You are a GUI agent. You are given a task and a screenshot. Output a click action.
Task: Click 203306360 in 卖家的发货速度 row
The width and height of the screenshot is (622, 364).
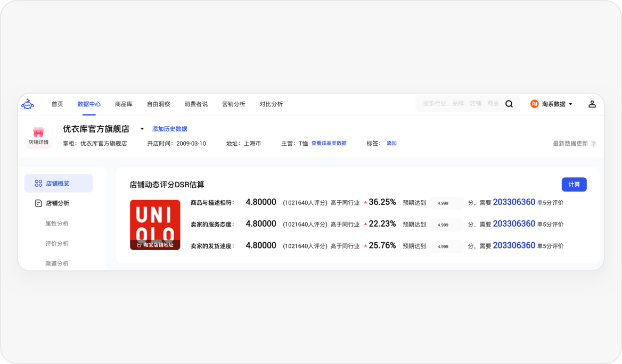514,245
